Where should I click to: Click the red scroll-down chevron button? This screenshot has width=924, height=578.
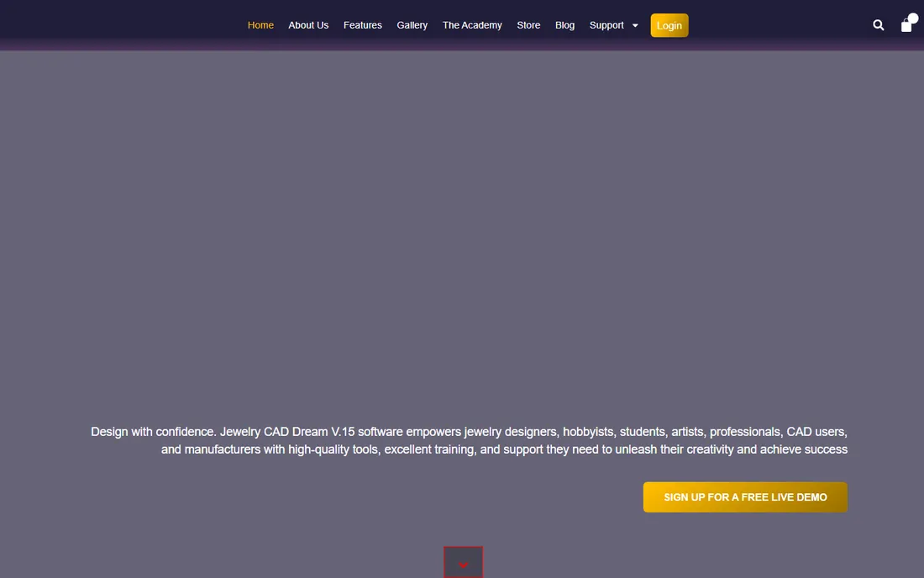coord(463,563)
